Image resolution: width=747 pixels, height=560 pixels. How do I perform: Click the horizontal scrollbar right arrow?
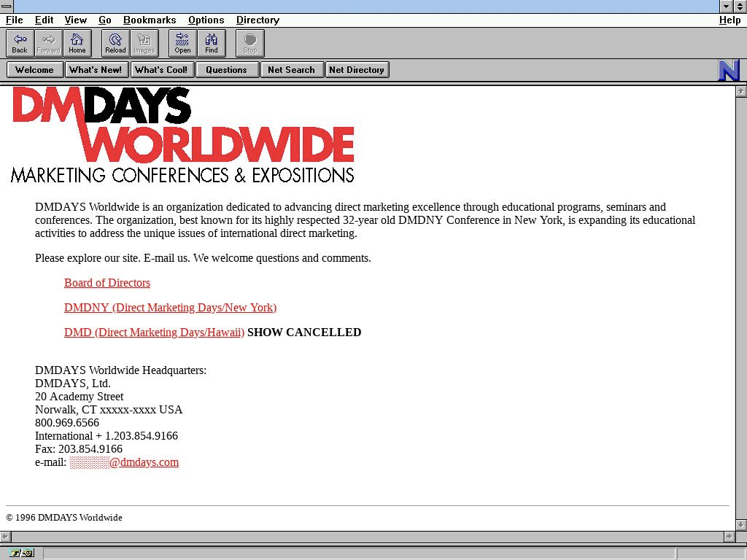pyautogui.click(x=728, y=537)
